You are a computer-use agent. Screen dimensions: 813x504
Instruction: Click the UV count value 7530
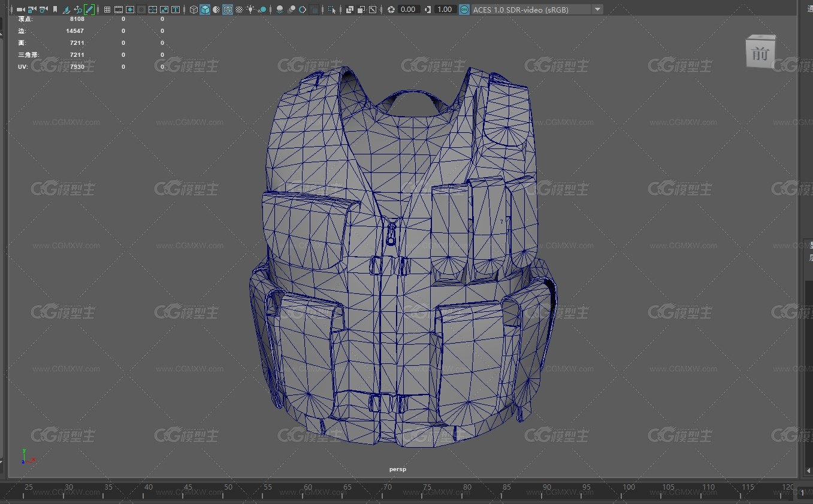(x=77, y=67)
